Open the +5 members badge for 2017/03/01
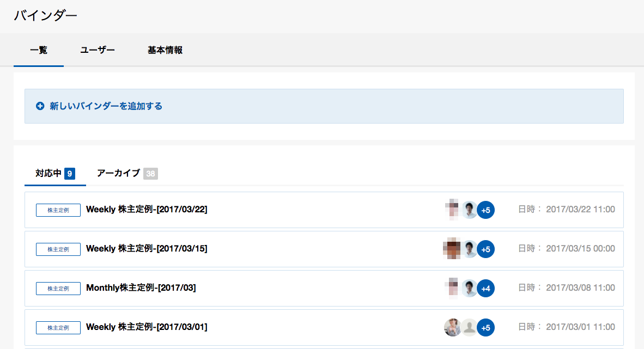644x349 pixels. pos(485,328)
